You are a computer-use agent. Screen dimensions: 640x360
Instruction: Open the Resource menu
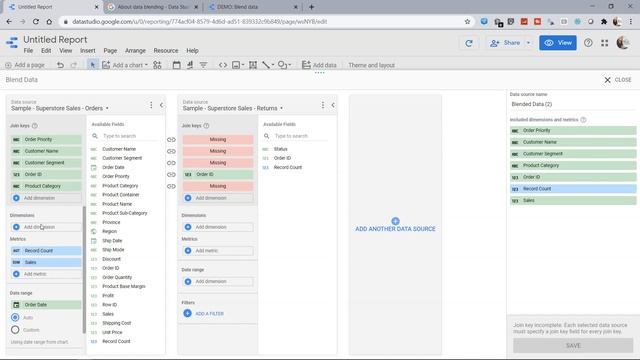166,51
